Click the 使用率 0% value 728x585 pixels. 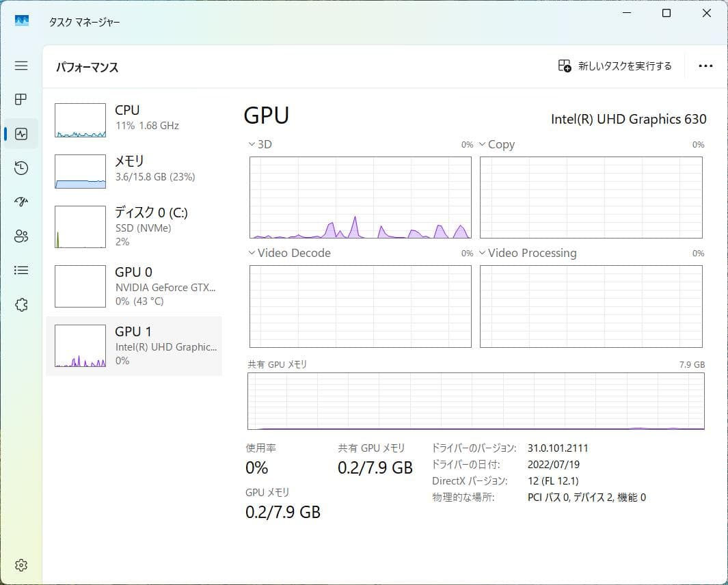(257, 467)
